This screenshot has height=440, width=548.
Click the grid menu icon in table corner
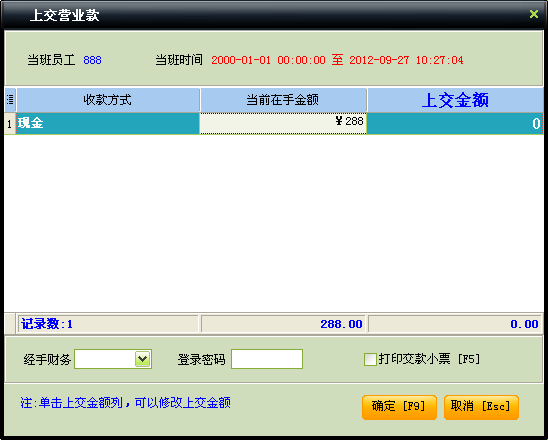point(10,100)
